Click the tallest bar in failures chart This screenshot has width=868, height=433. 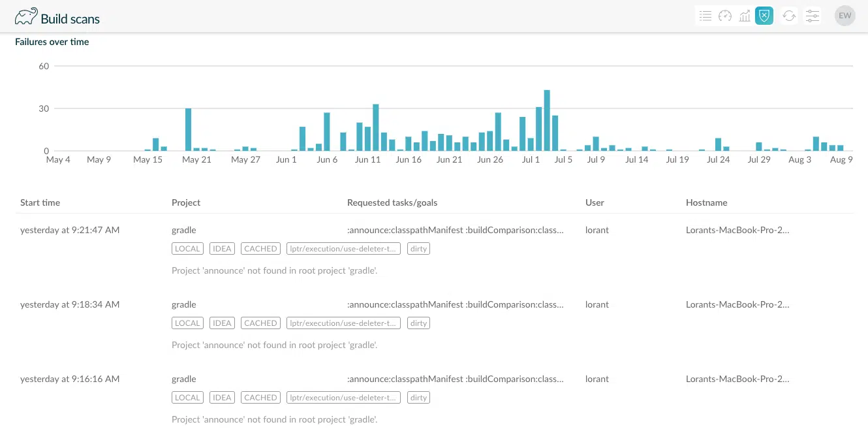point(547,121)
